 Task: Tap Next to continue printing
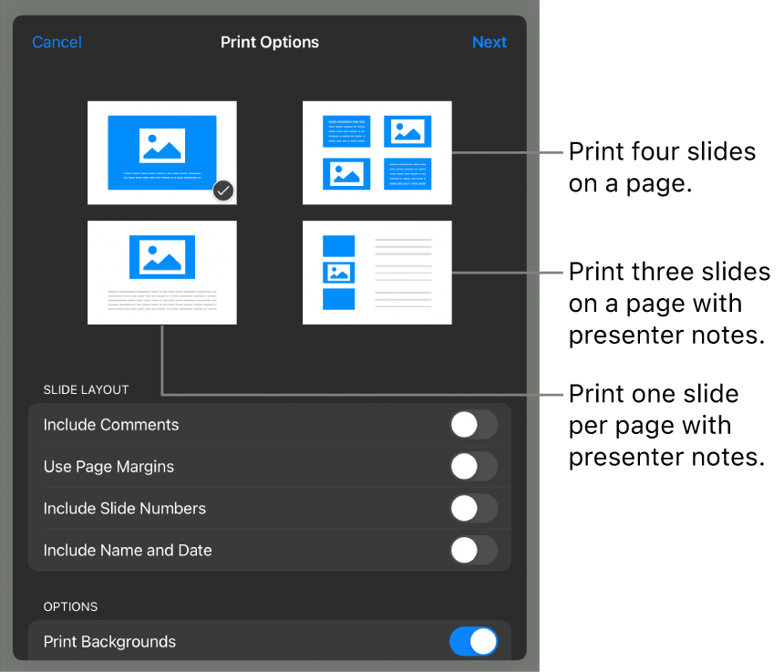(490, 42)
